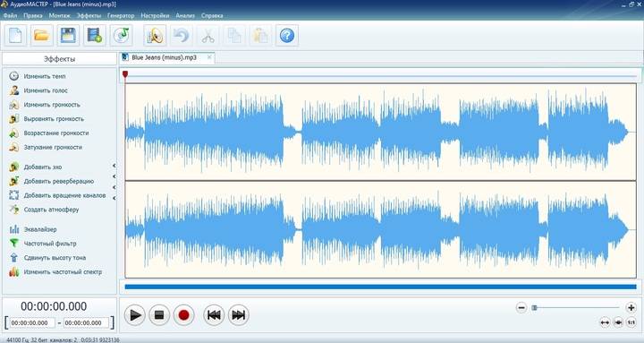Image resolution: width=644 pixels, height=343 pixels.
Task: Start recording with the red Record button
Action: (183, 315)
